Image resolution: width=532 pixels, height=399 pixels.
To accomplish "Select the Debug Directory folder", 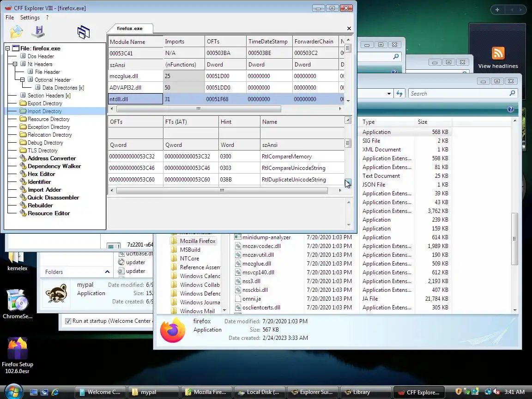I will [45, 143].
